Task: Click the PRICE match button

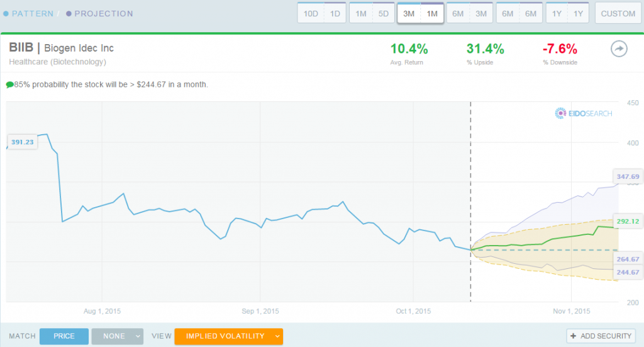Action: point(64,336)
